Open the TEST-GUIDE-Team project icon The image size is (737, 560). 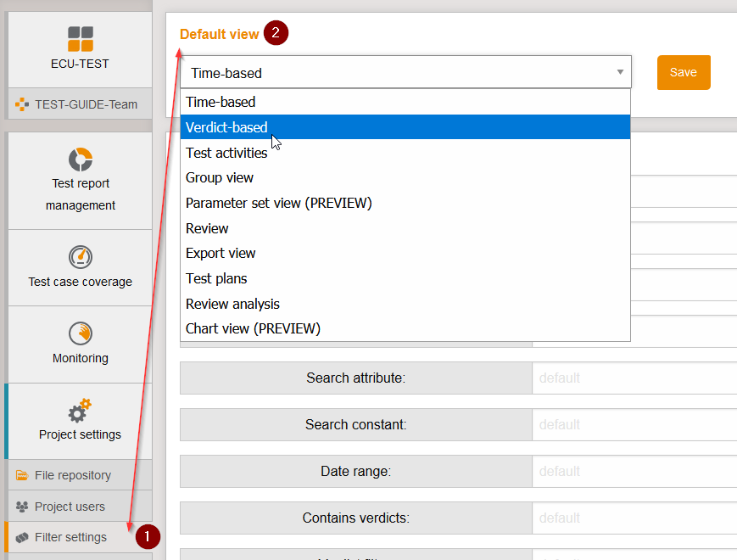(22, 104)
